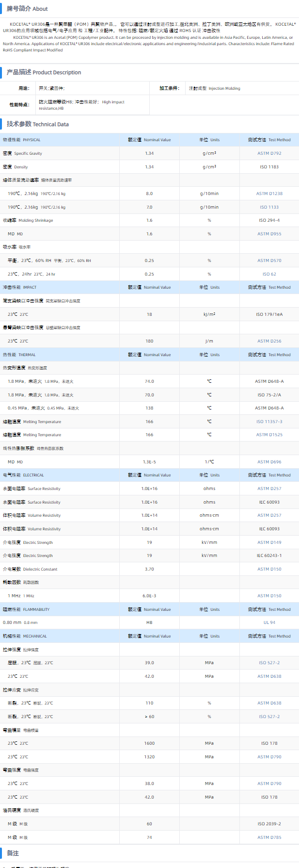This screenshot has width=299, height=868.
Task: Open the ISO 1183 density test method
Action: 269,167
